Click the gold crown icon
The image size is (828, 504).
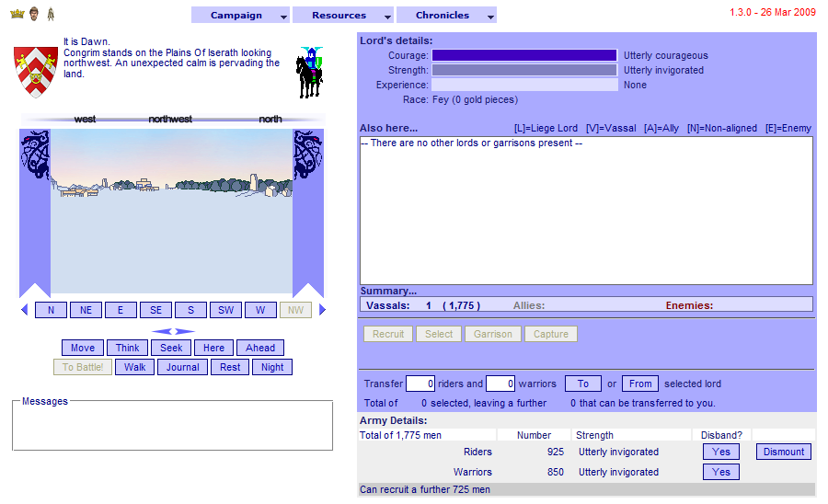(17, 13)
